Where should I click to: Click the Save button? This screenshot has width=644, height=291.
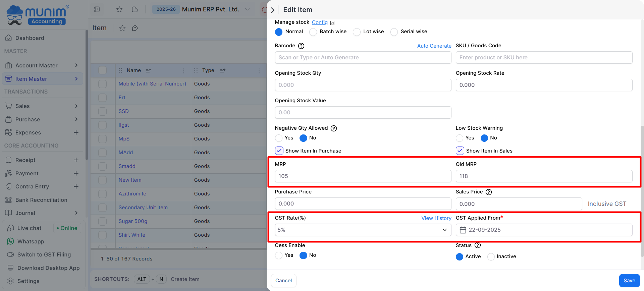pyautogui.click(x=629, y=281)
